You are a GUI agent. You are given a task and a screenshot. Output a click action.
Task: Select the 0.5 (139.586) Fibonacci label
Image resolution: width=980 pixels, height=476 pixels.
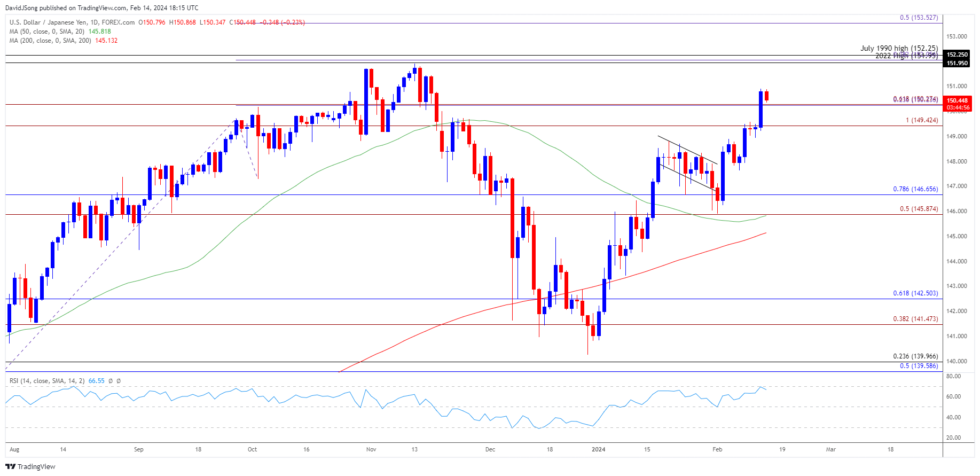(919, 366)
